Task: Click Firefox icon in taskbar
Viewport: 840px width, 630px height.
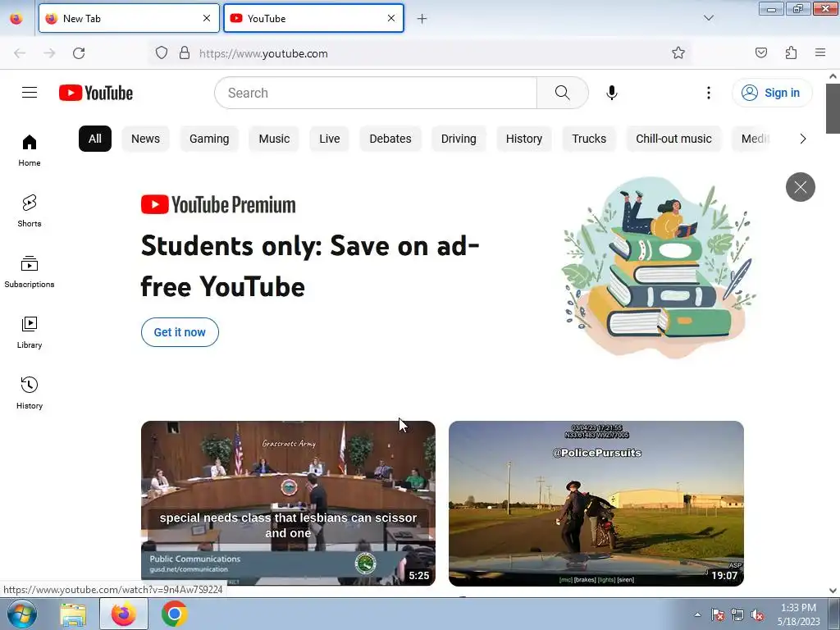Action: [x=124, y=614]
